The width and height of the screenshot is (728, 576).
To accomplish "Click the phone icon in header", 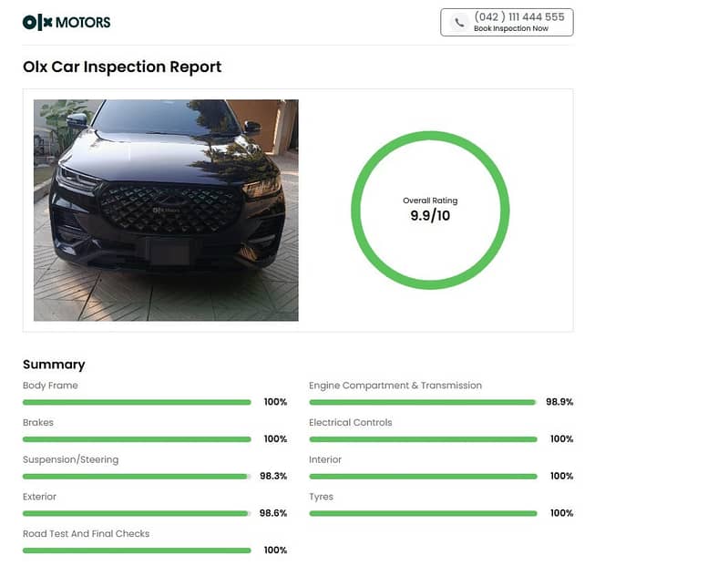I will tap(459, 22).
